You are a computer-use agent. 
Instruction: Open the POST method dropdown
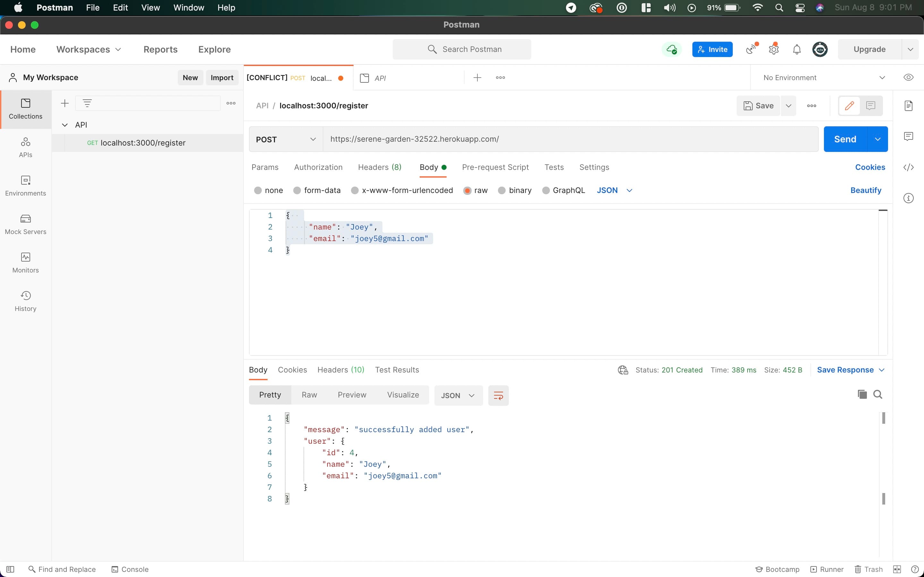[x=286, y=139]
